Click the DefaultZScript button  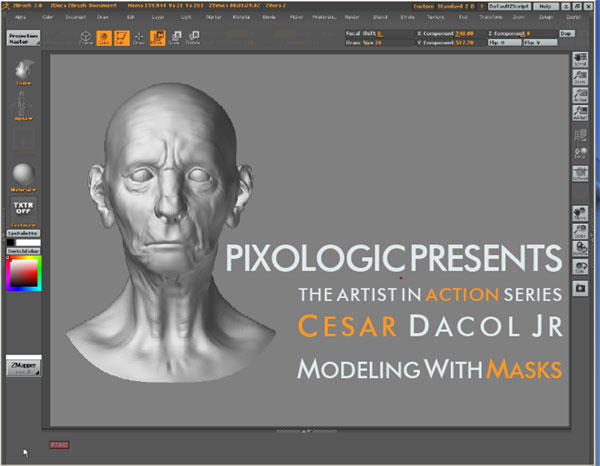(509, 7)
